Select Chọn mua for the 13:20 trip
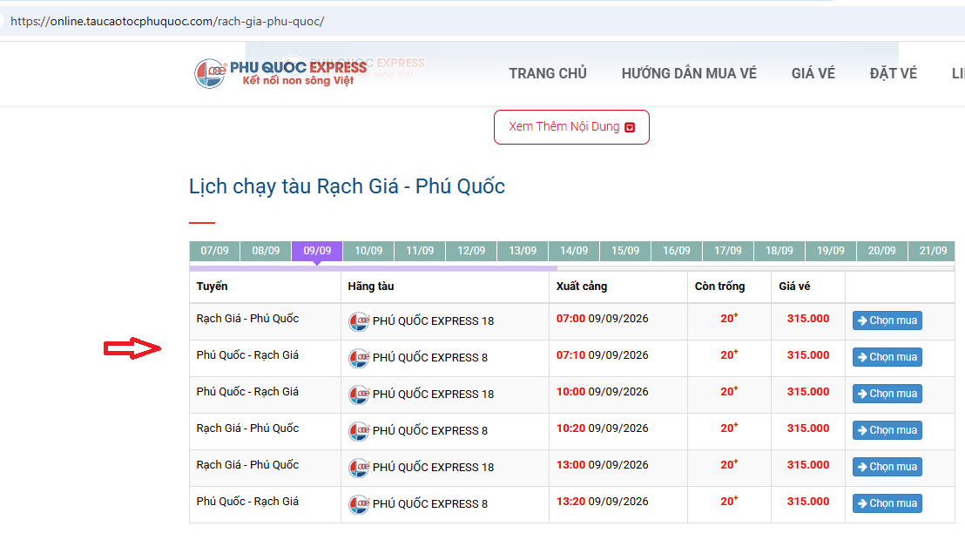The height and width of the screenshot is (560, 965). pos(887,503)
